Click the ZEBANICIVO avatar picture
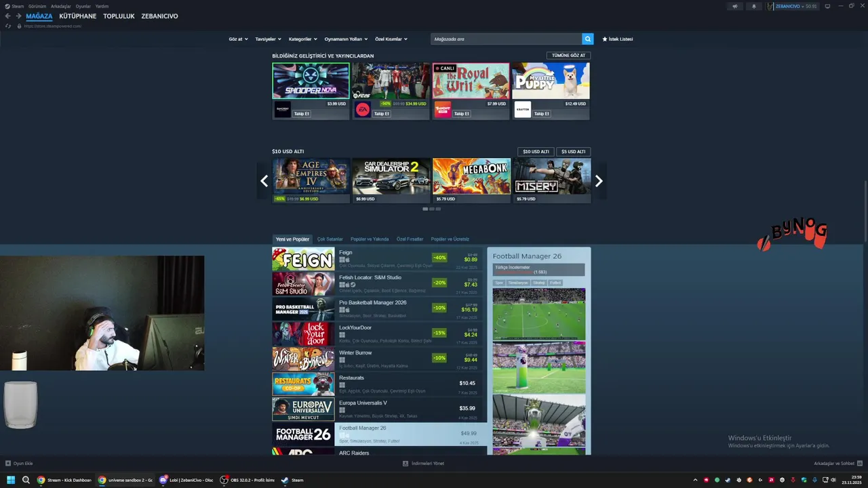 coord(771,6)
